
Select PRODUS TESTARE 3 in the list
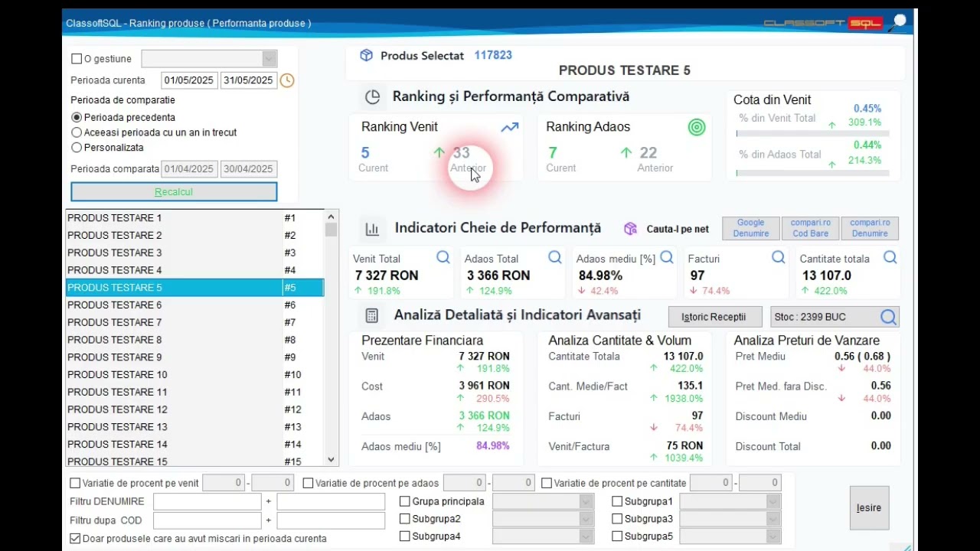click(194, 253)
